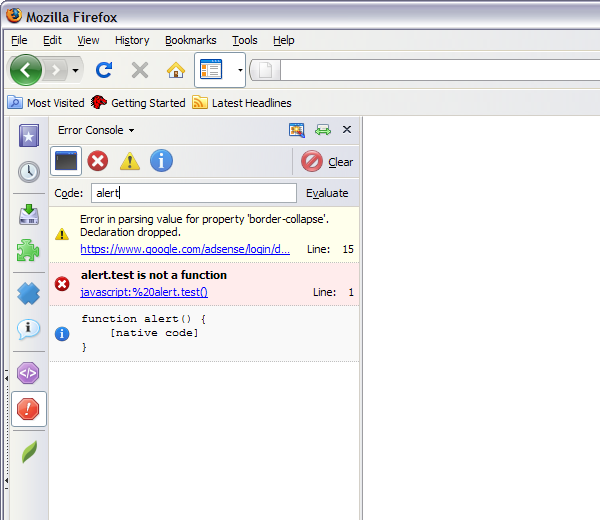Show all messages with the black console icon
This screenshot has height=520, width=600.
66,161
